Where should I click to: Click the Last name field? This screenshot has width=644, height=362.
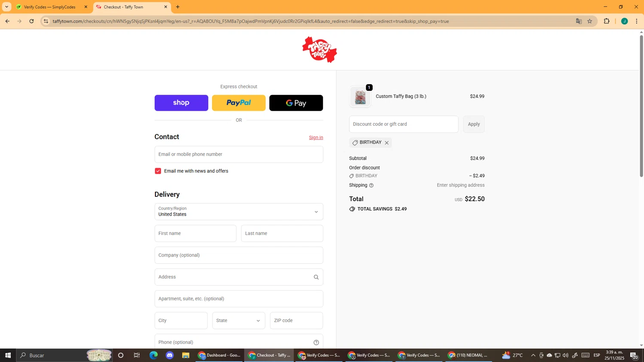[282, 233]
